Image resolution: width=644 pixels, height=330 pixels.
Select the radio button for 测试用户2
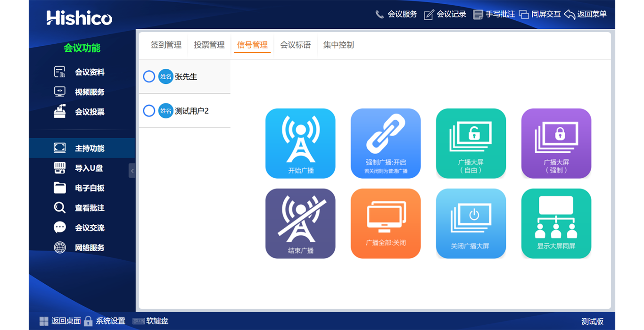point(149,111)
